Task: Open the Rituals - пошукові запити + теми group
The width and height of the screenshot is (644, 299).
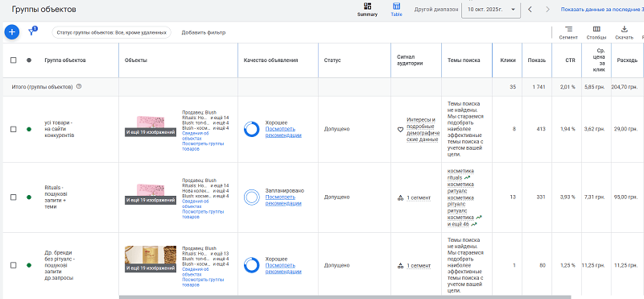Action: 56,197
